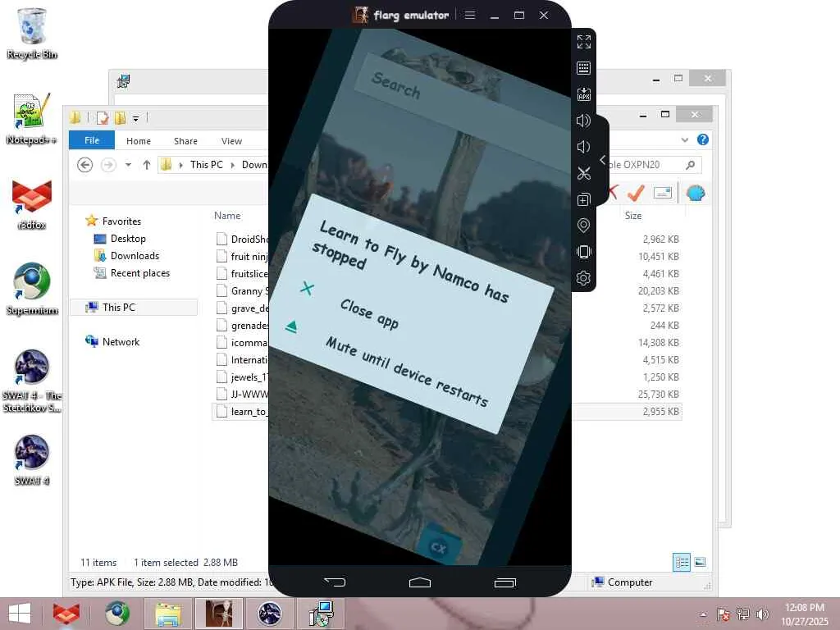Open the emulator keyboard mapping icon
The width and height of the screenshot is (840, 630).
pos(583,68)
